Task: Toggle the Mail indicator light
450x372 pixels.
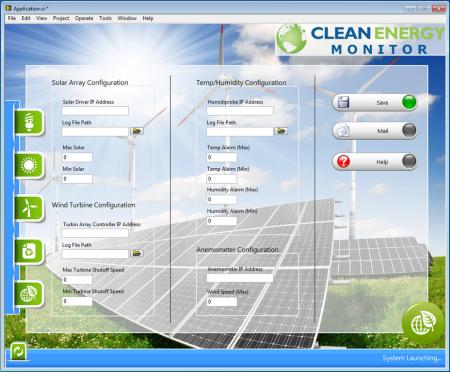Action: pyautogui.click(x=409, y=130)
